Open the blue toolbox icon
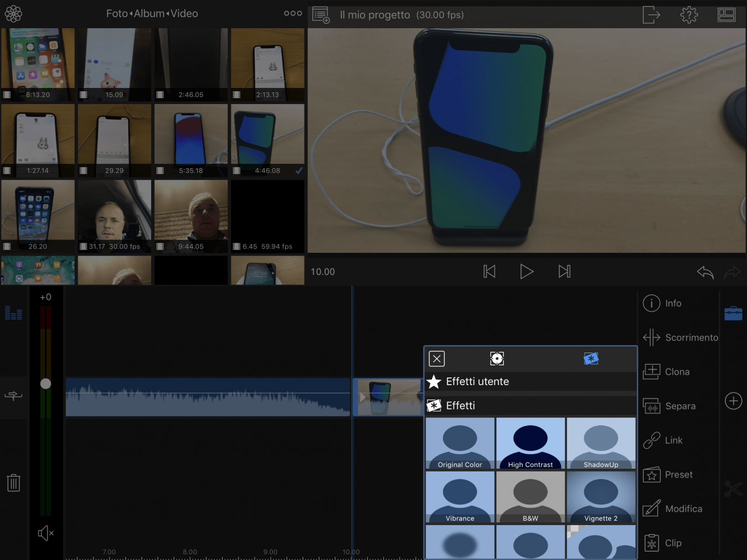747x560 pixels. (733, 313)
